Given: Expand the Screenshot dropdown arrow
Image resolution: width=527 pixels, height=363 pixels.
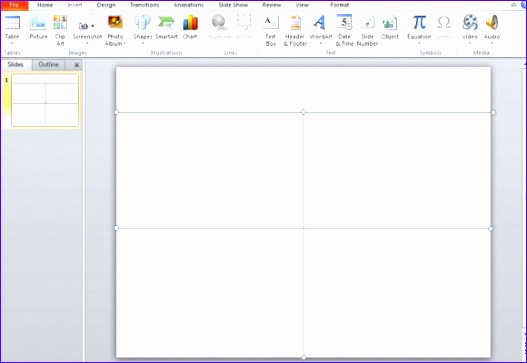Looking at the screenshot, I should point(87,43).
